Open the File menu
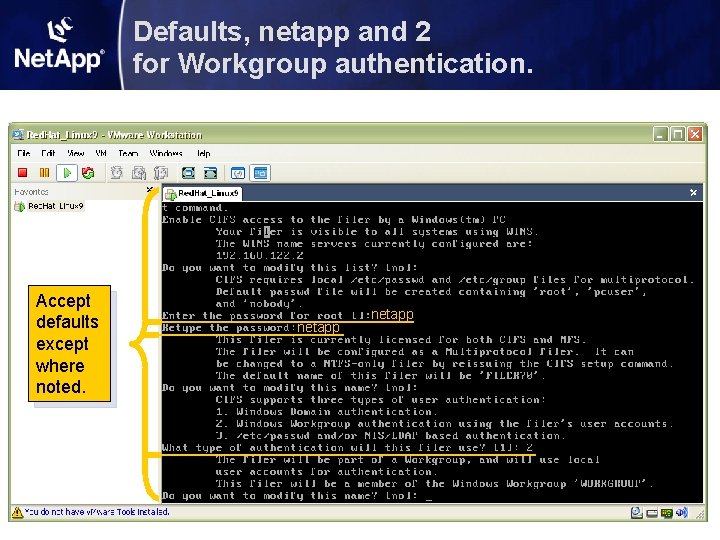 24,153
